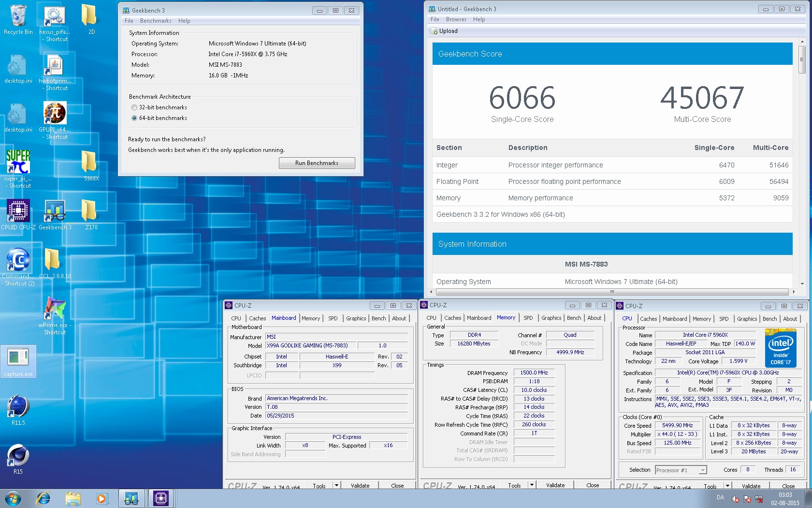The width and height of the screenshot is (812, 508).
Task: Click the X99A GODLIKE GAMING model field
Action: click(x=311, y=345)
